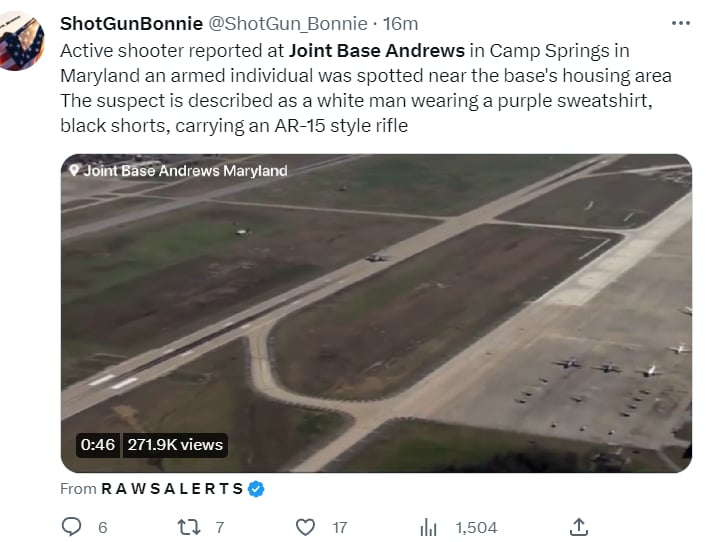This screenshot has height=542, width=710.
Task: Click the location pin icon on the video
Action: pos(74,171)
